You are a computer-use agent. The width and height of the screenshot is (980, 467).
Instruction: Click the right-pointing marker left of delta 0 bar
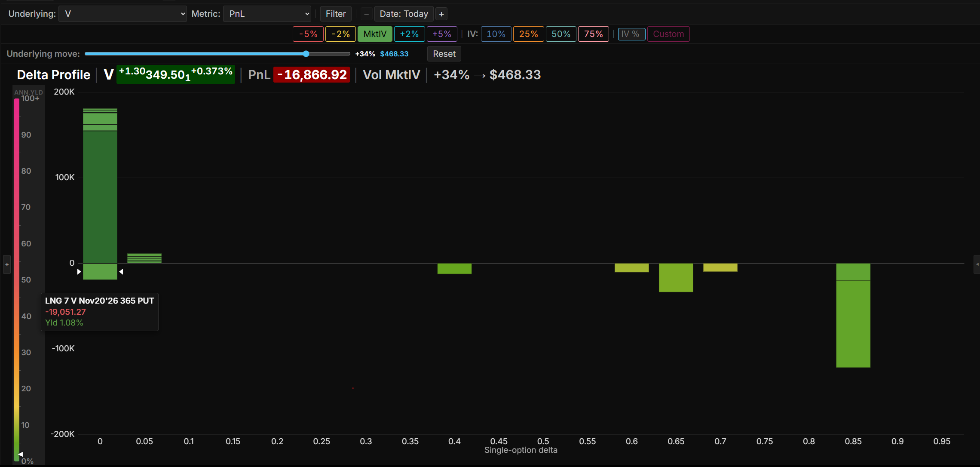(79, 272)
